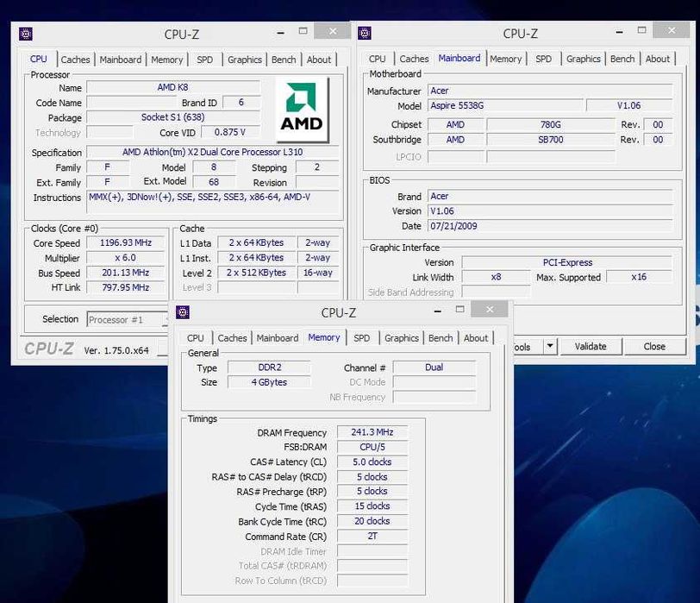Open Mainboard tab in the CPU window
Screen dimensions: 700x603
(121, 60)
